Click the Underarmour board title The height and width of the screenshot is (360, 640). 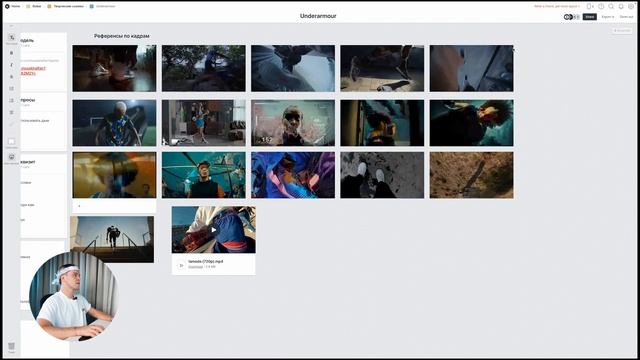point(318,16)
